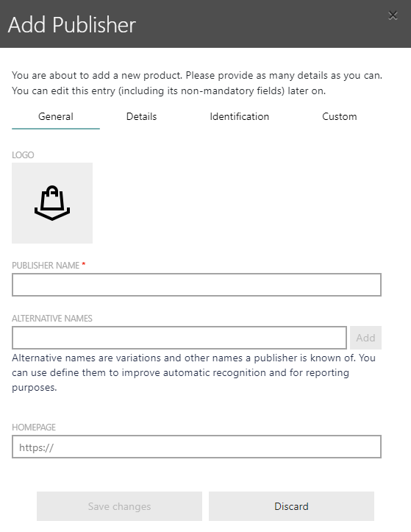
Task: Click into the Alternative Names field
Action: click(x=179, y=338)
